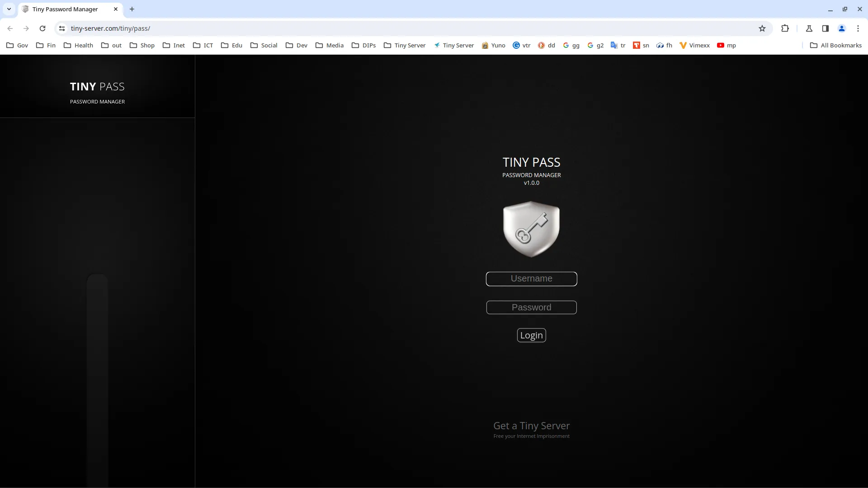Bookmark this page via the star icon

click(763, 28)
